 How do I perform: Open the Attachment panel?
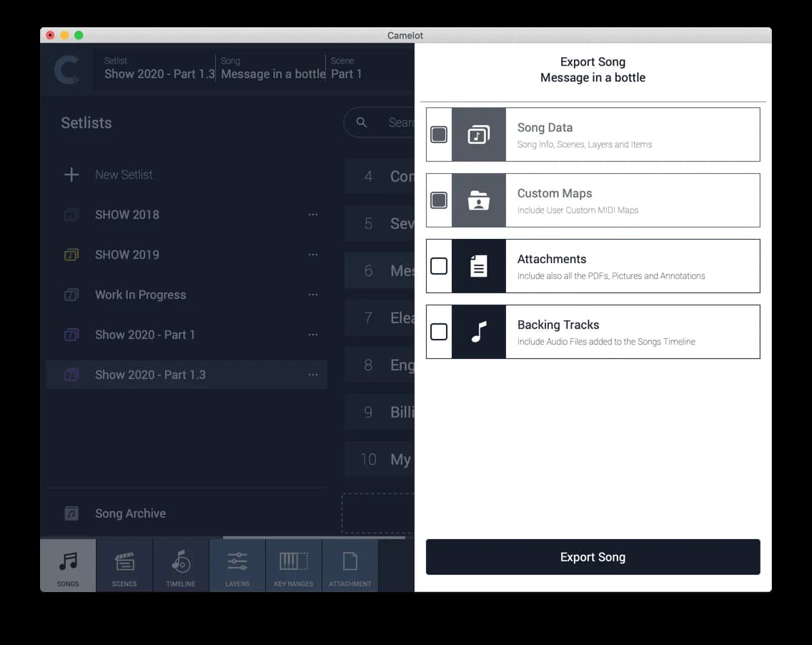tap(350, 565)
